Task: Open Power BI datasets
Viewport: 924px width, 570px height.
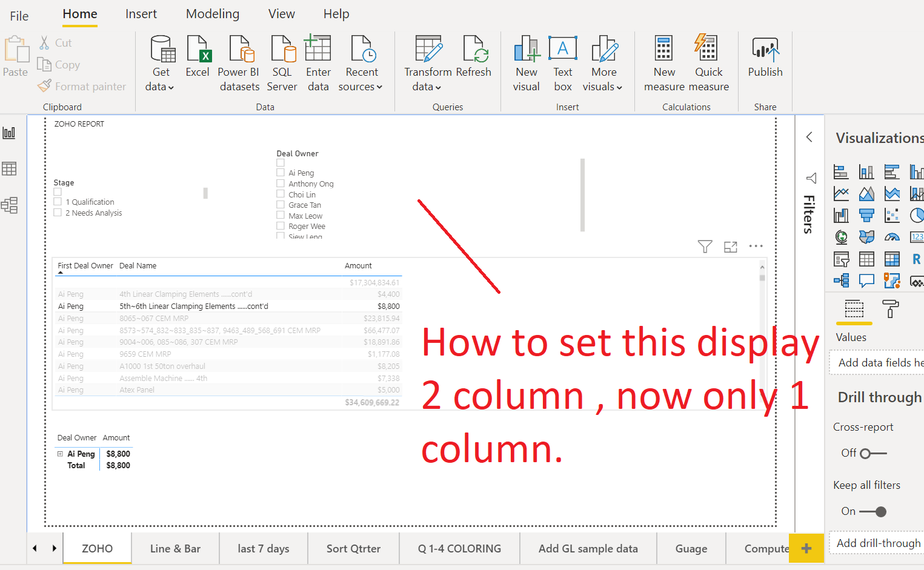Action: (239, 64)
